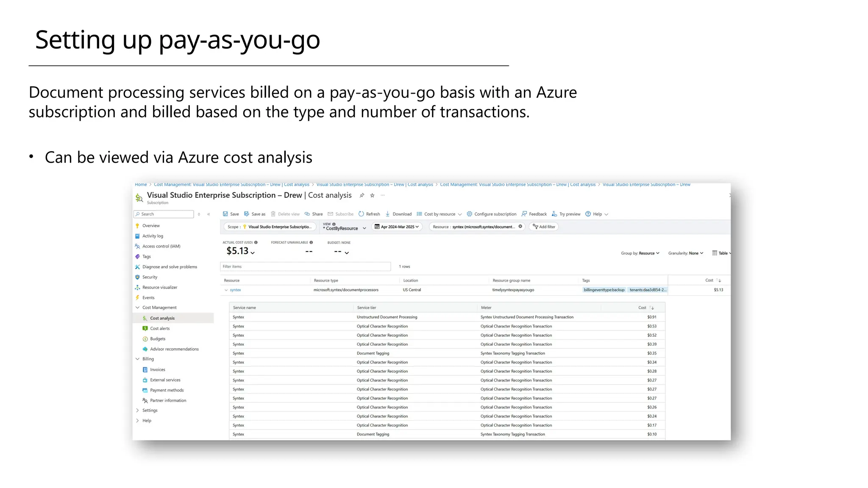Viewport: 868px width, 488px height.
Task: Change the Apr 2024-Mar 2025 date range
Action: pos(397,227)
